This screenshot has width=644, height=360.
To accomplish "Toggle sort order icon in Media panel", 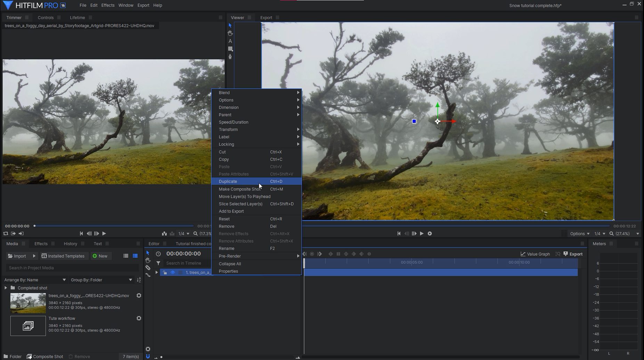I will click(139, 280).
